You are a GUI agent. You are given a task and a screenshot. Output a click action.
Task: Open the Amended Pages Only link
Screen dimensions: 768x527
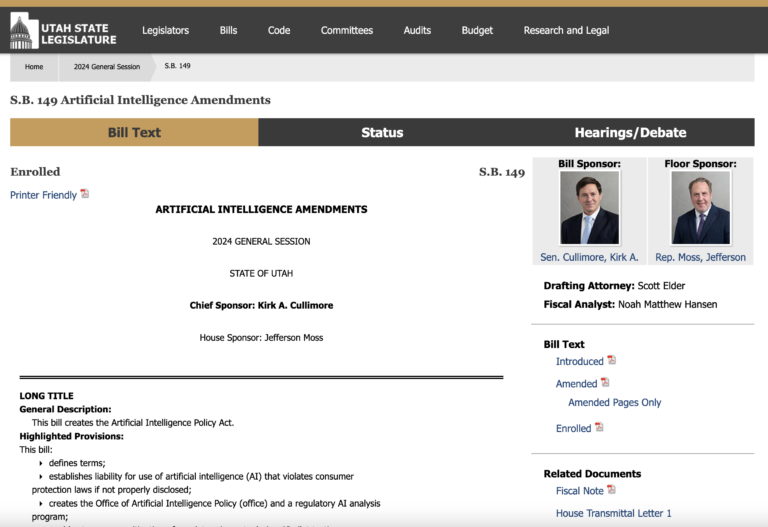(615, 403)
